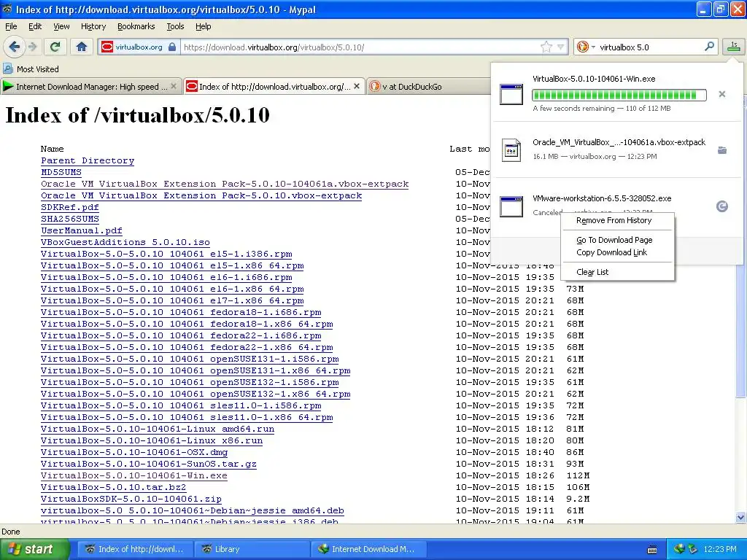The height and width of the screenshot is (560, 747).
Task: Click the VirtualBox-5.0.10-104061-Win.exe link
Action: 134,475
